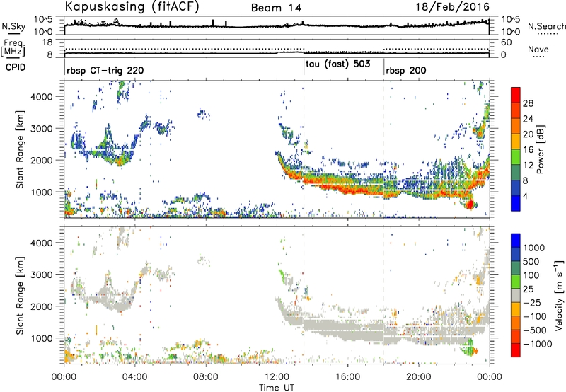
Task: Select the 60 tick on Nave axis
Action: [x=507, y=42]
